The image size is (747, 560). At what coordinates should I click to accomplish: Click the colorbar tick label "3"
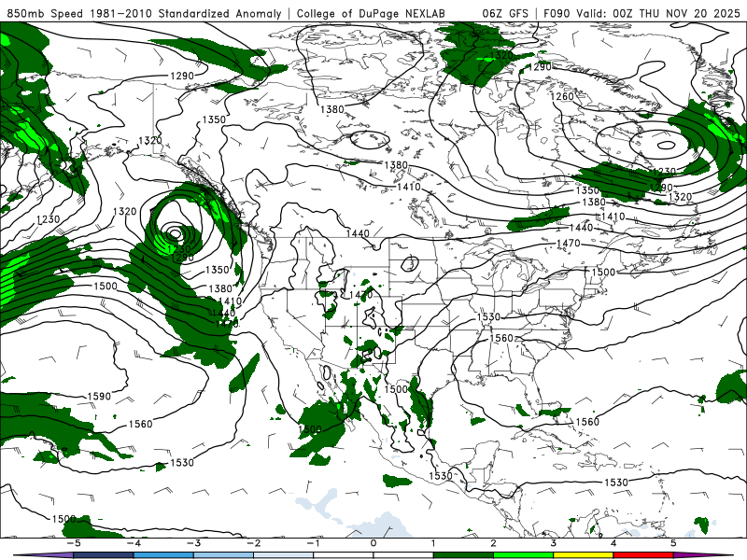[553, 543]
